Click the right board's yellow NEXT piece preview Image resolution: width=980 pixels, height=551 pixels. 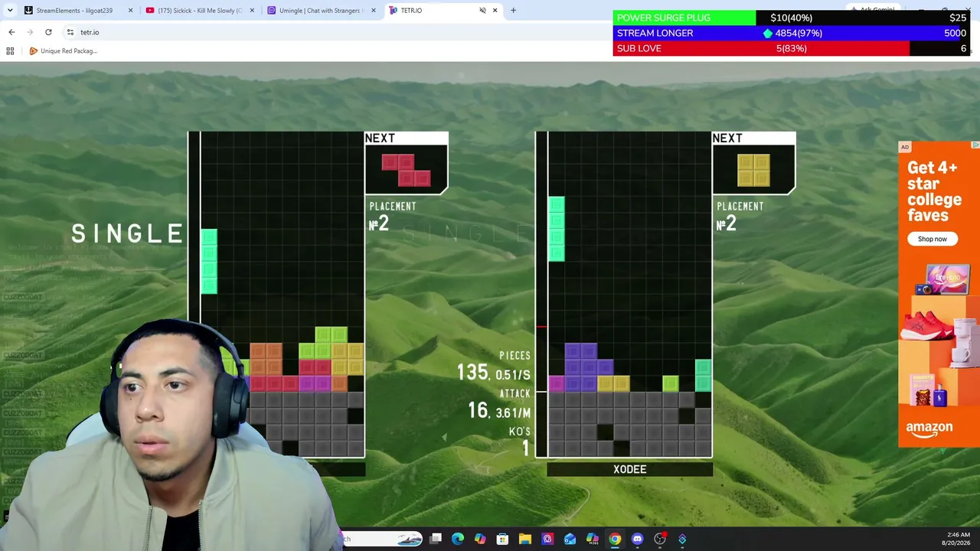pyautogui.click(x=754, y=170)
